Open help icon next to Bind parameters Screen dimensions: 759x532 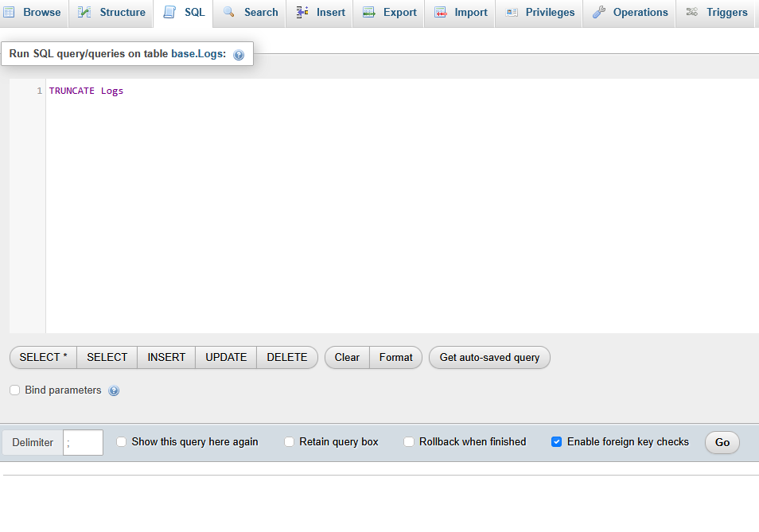[114, 390]
